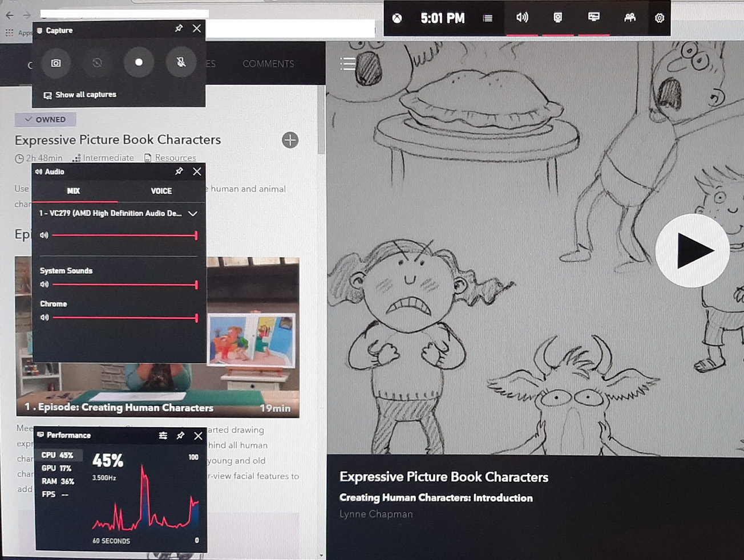Take a screenshot with the camera icon
This screenshot has width=744, height=560.
point(56,63)
